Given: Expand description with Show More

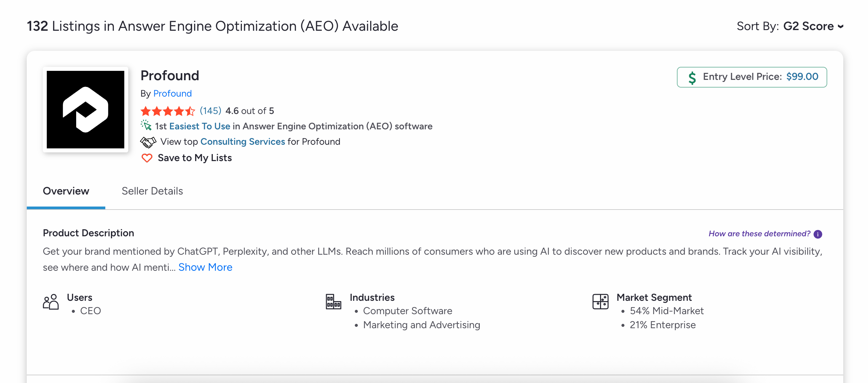Looking at the screenshot, I should [205, 267].
